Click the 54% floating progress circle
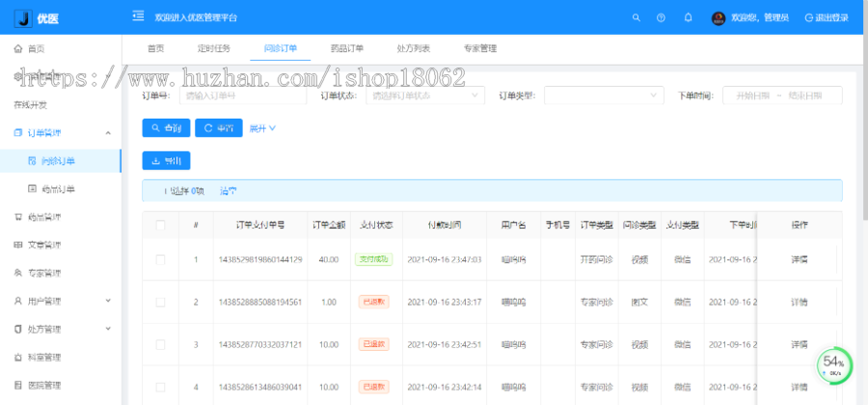 pyautogui.click(x=833, y=365)
